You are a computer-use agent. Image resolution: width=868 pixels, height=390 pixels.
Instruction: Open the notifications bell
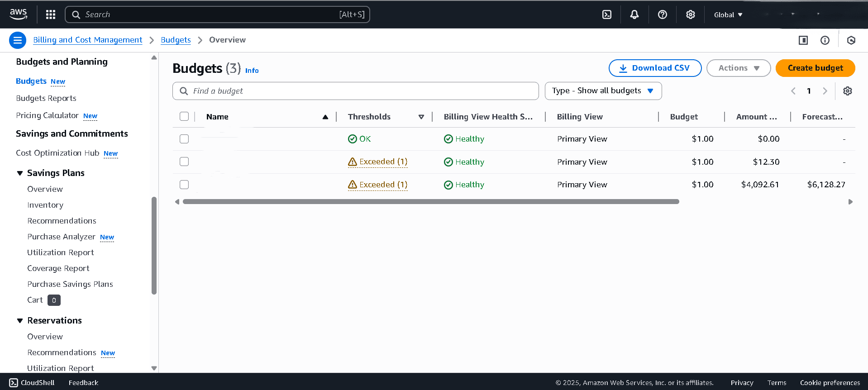click(634, 14)
